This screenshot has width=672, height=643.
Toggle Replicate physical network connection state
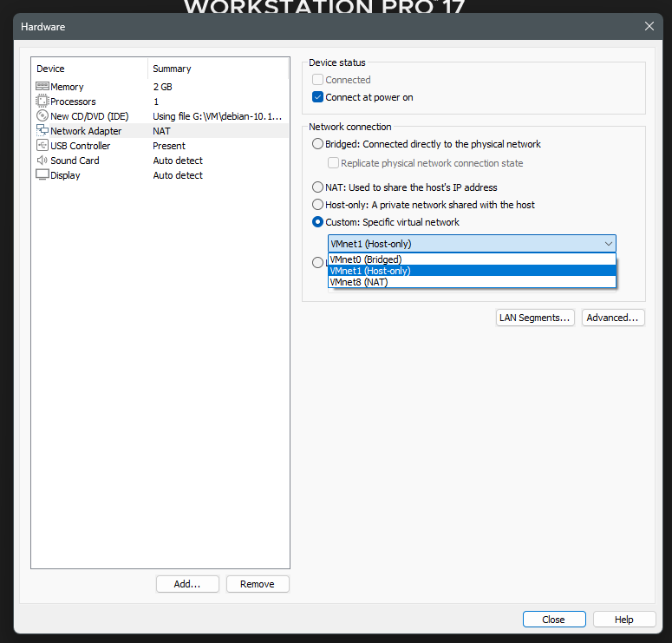click(333, 162)
